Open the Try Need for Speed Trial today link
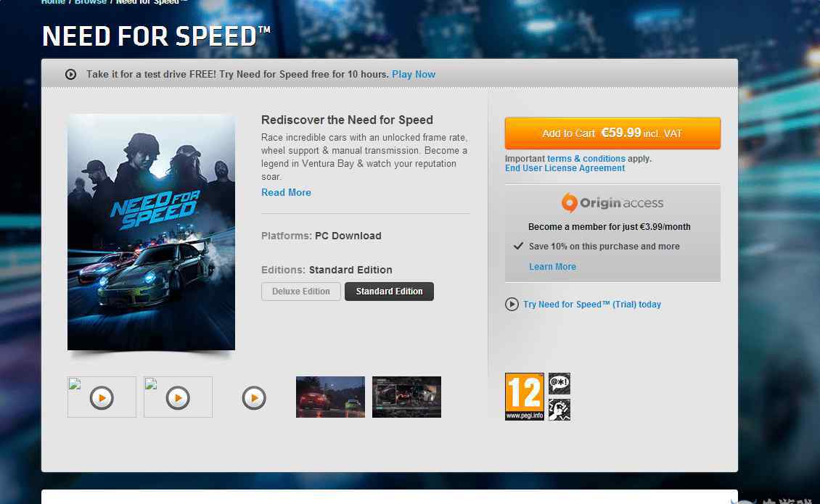Image resolution: width=820 pixels, height=504 pixels. click(592, 305)
